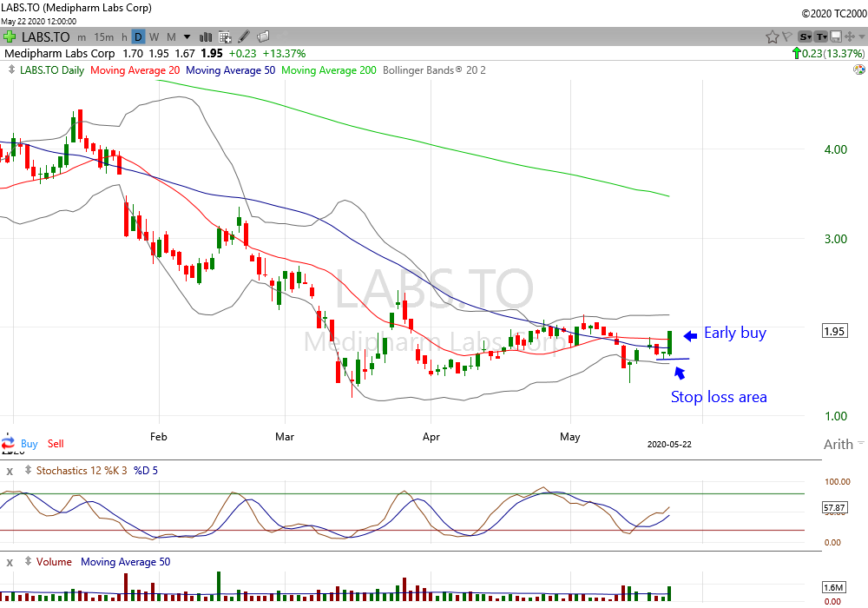
Task: Click the 1.00 price scale label
Action: click(835, 416)
